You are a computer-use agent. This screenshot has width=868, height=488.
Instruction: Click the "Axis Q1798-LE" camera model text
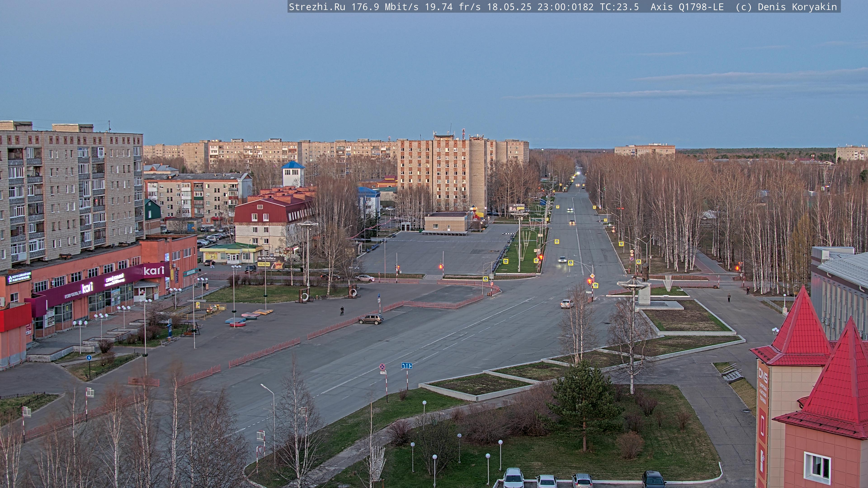click(687, 7)
